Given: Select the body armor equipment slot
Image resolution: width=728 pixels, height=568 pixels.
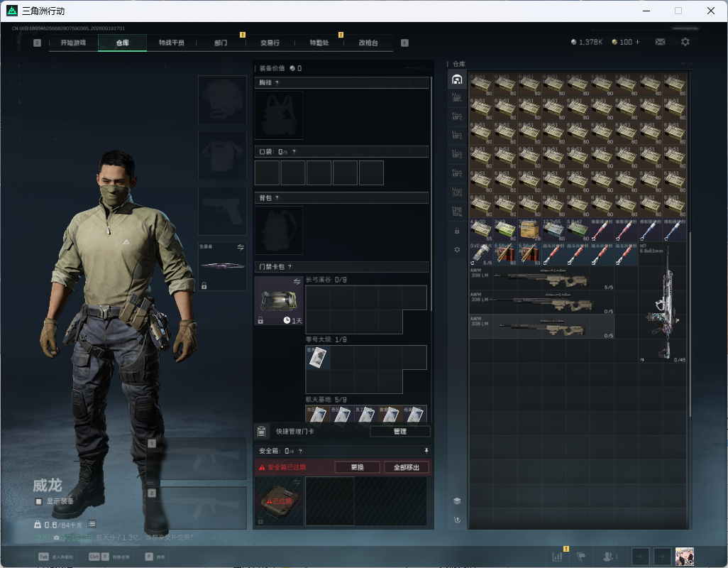Looking at the screenshot, I should tap(222, 155).
